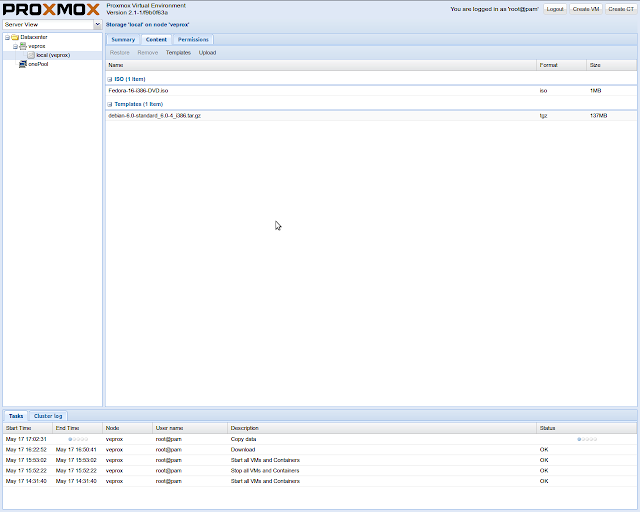Select the Copy data task row
640x512 pixels.
tap(320, 439)
